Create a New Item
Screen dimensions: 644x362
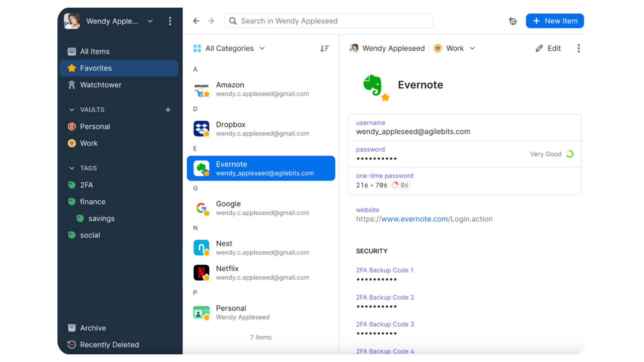[555, 21]
